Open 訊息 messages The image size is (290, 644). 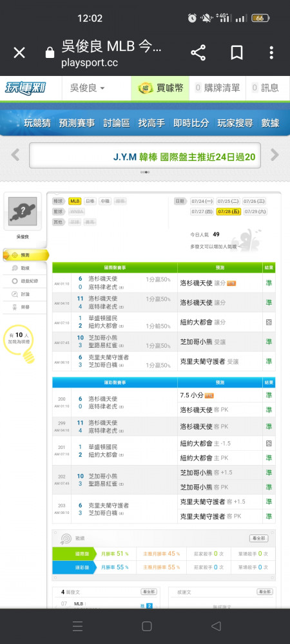(x=266, y=88)
